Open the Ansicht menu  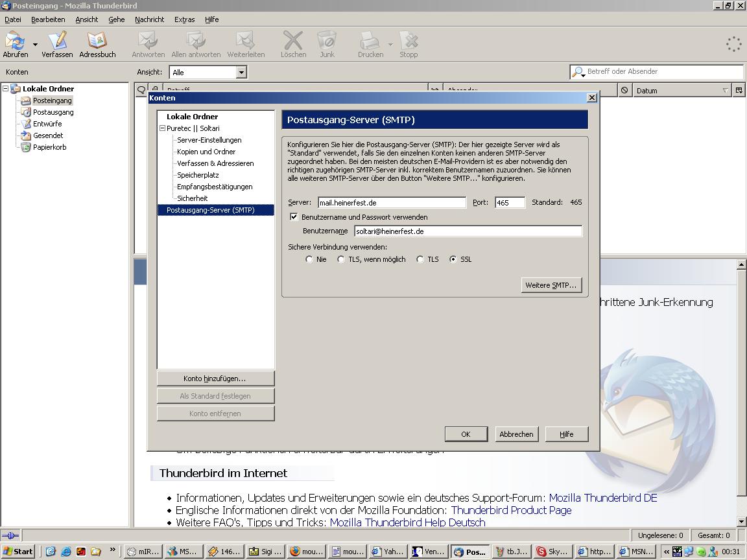(x=87, y=19)
